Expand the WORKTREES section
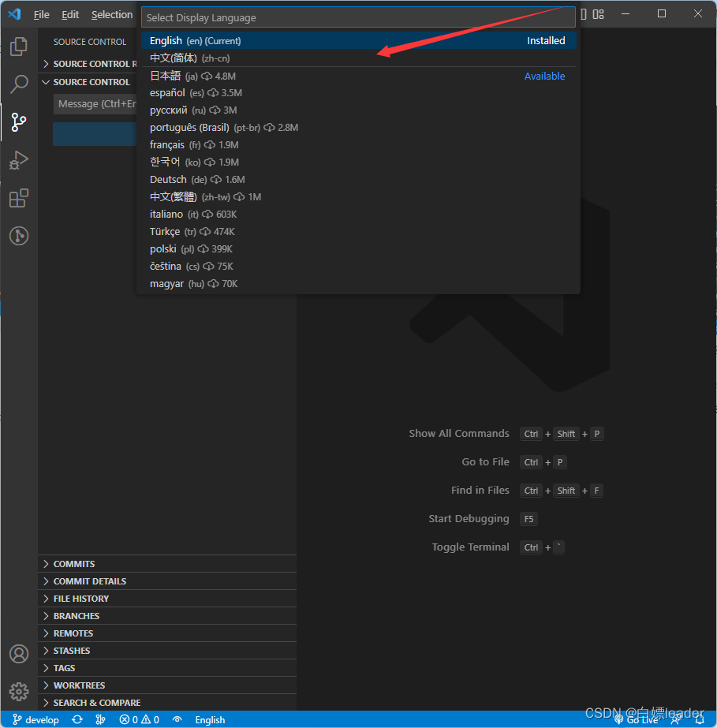 click(x=167, y=685)
